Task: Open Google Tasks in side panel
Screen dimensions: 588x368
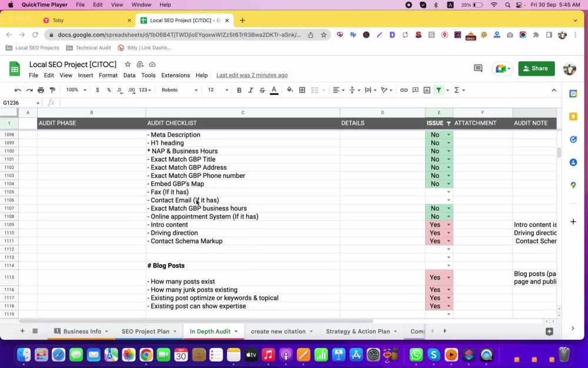Action: pyautogui.click(x=573, y=140)
